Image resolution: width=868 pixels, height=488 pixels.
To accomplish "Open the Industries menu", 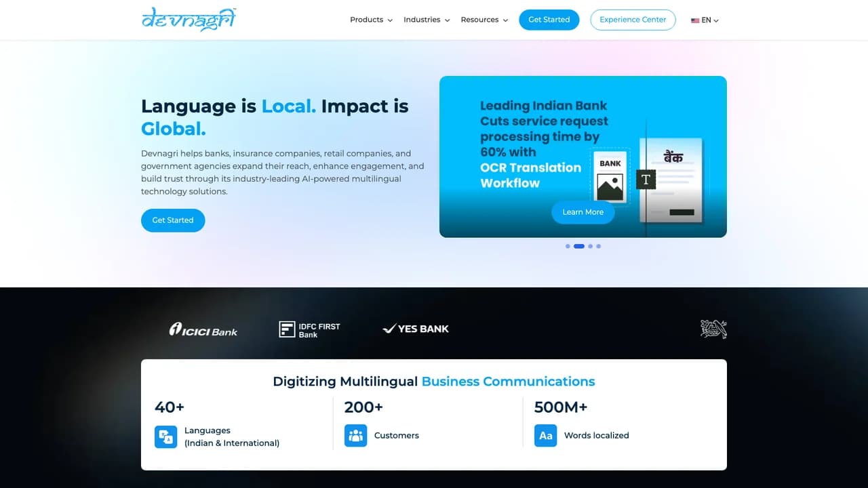I will coord(427,20).
